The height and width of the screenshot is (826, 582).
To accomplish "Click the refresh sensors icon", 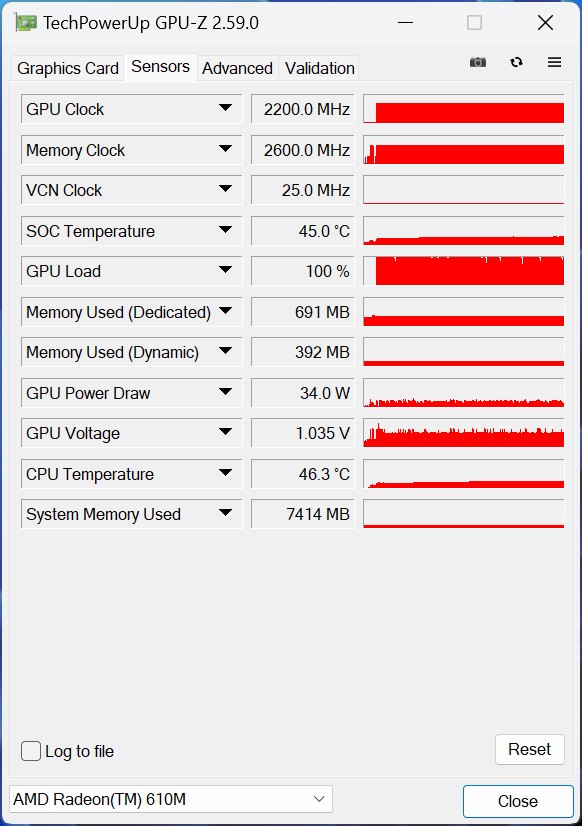I will [516, 62].
